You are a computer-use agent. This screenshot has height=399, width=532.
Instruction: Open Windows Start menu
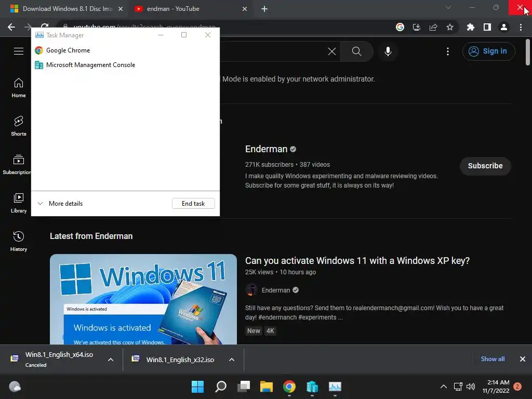click(198, 387)
